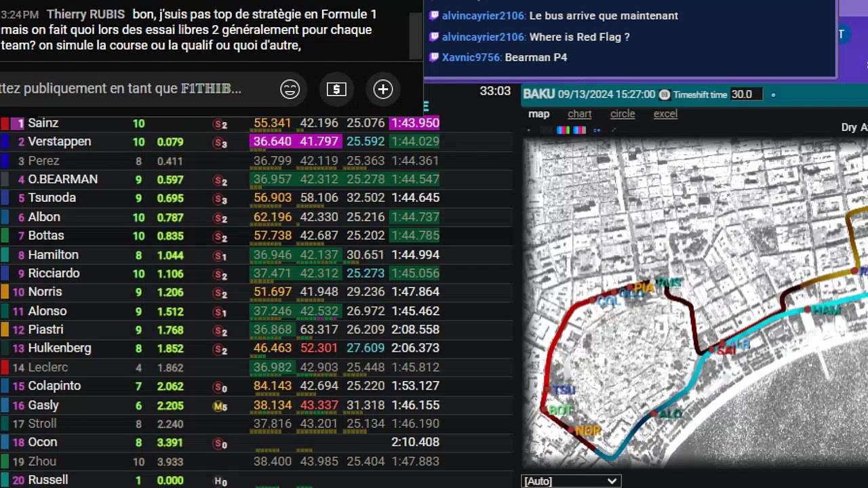Click Hamilton's S1 tyre icon
This screenshot has width=868, height=488.
tap(220, 256)
